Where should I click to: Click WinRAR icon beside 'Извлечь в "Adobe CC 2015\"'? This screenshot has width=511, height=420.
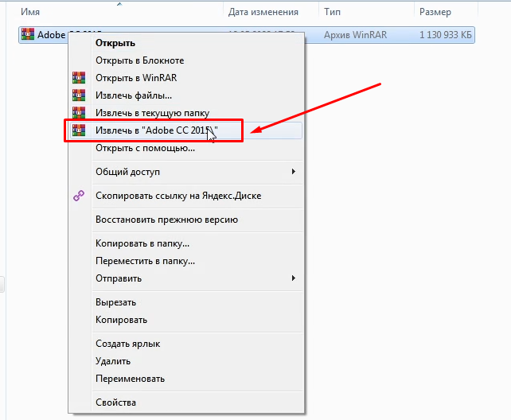tap(79, 130)
